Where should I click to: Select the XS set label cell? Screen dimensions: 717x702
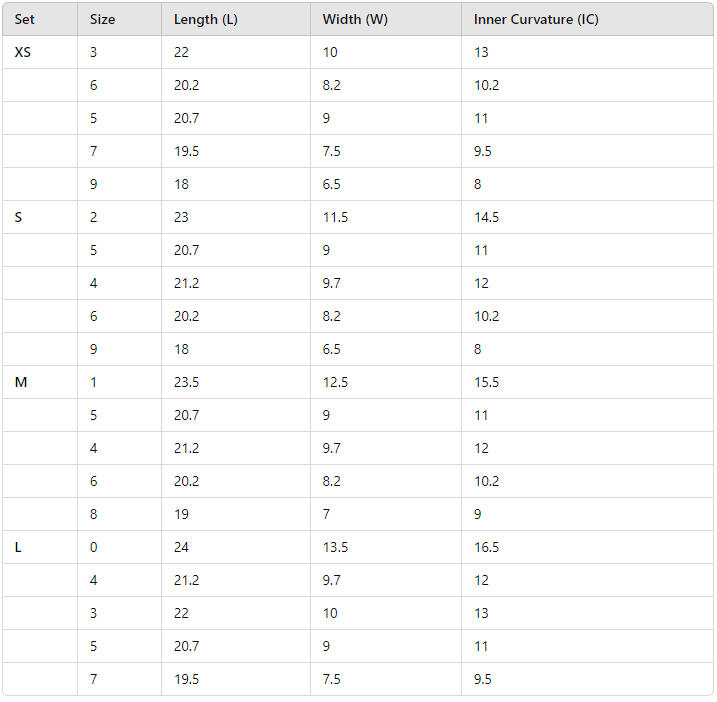[23, 52]
